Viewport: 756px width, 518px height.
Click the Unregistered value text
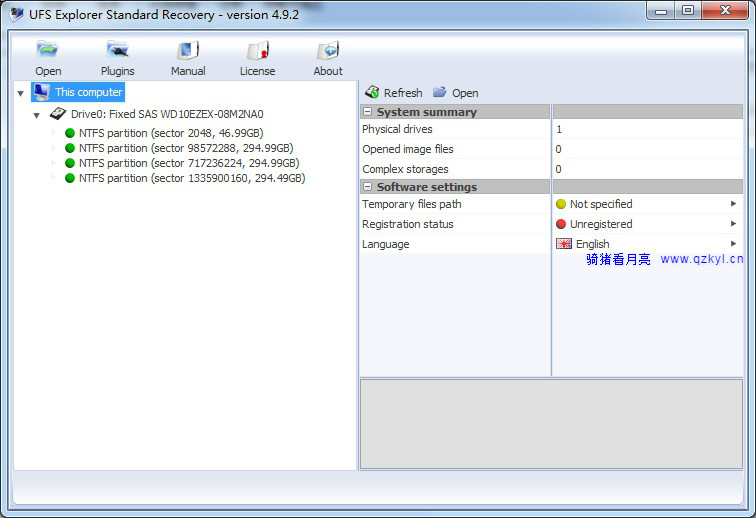click(601, 224)
